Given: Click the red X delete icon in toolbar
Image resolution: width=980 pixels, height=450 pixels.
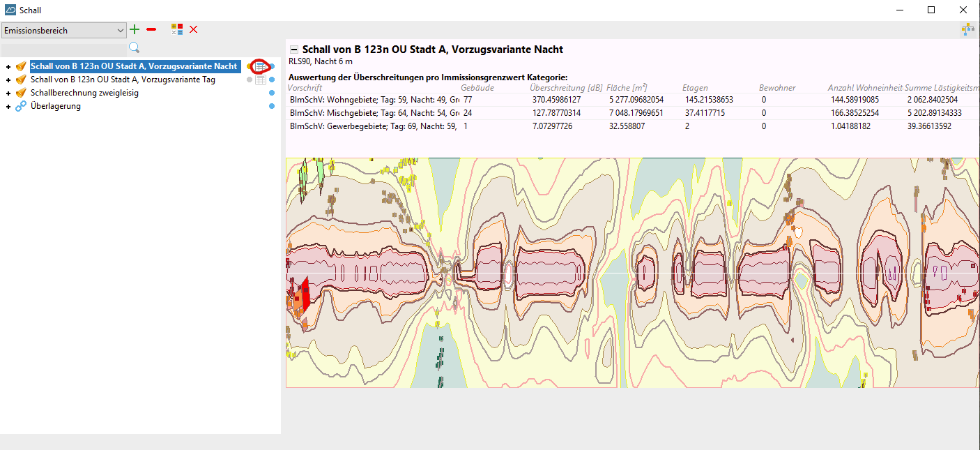Looking at the screenshot, I should 194,29.
